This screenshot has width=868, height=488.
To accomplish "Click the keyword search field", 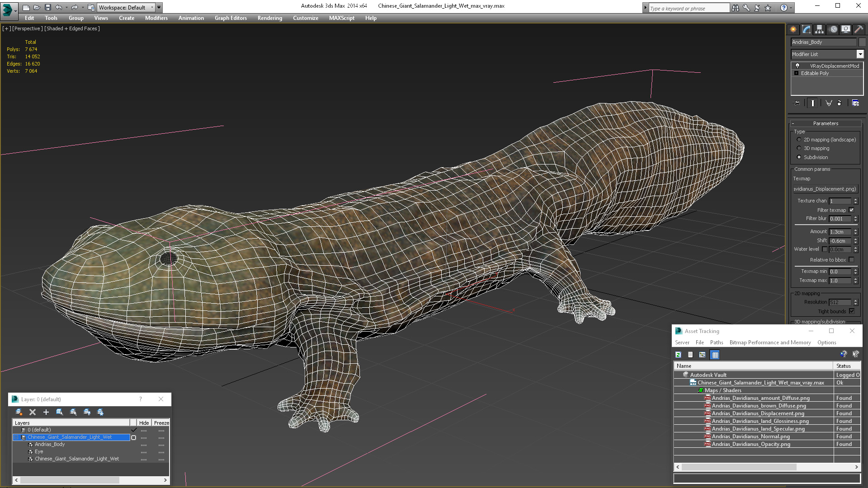I will click(689, 8).
